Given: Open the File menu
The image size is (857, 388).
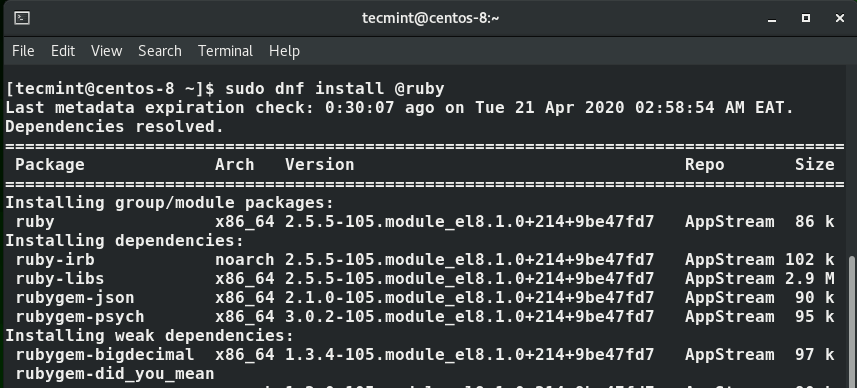Looking at the screenshot, I should click(23, 51).
